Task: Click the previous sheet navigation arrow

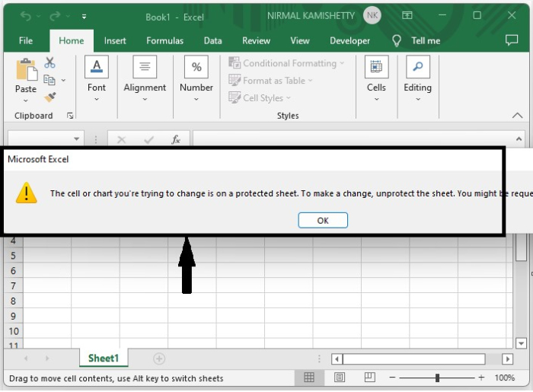Action: click(x=26, y=359)
